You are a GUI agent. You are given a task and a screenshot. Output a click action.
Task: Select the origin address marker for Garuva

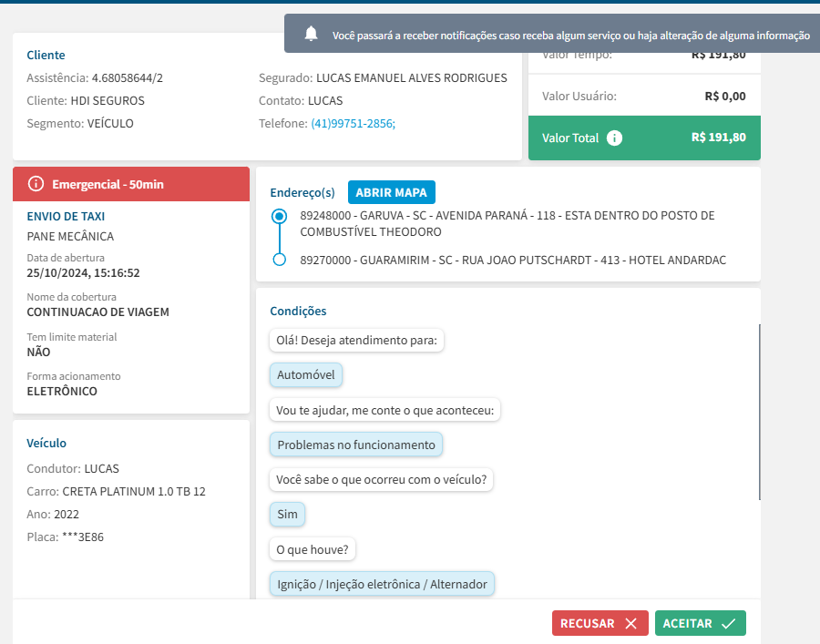pos(280,216)
